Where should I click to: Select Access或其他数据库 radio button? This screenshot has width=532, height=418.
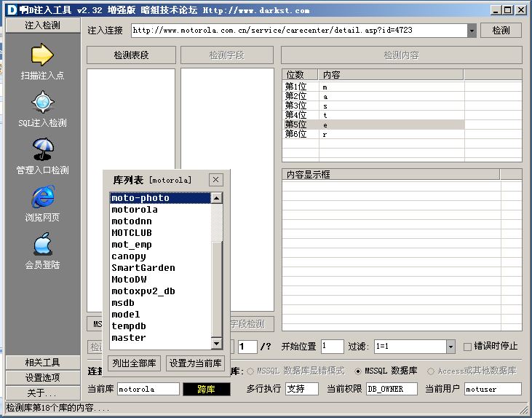(431, 371)
